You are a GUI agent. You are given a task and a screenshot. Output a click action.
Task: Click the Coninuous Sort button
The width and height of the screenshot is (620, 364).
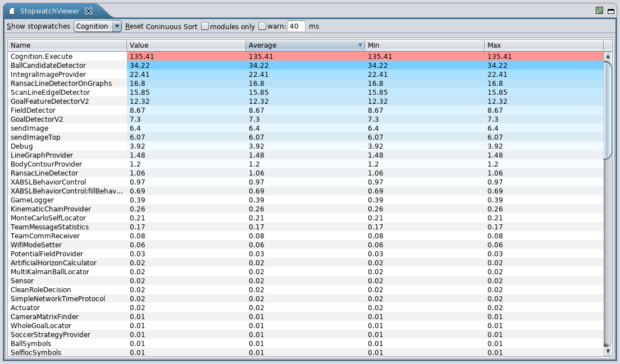[x=172, y=26]
